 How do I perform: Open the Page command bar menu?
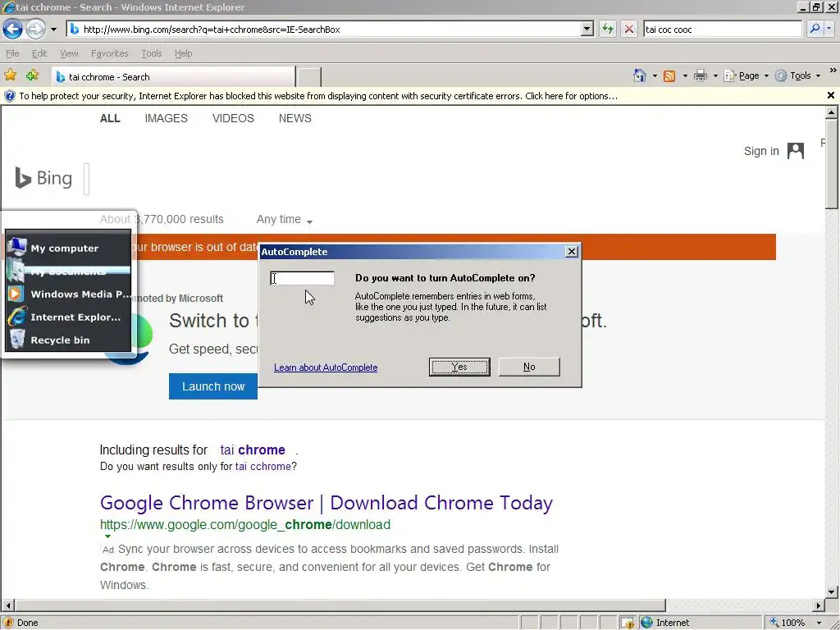pyautogui.click(x=746, y=76)
